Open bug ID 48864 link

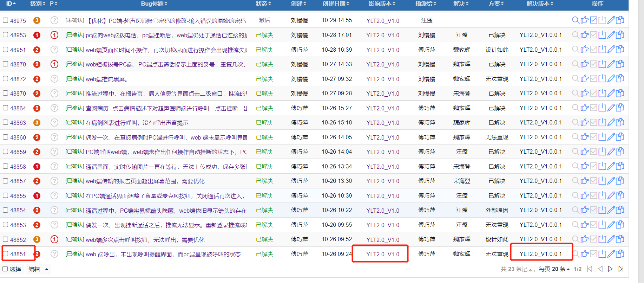click(x=18, y=108)
